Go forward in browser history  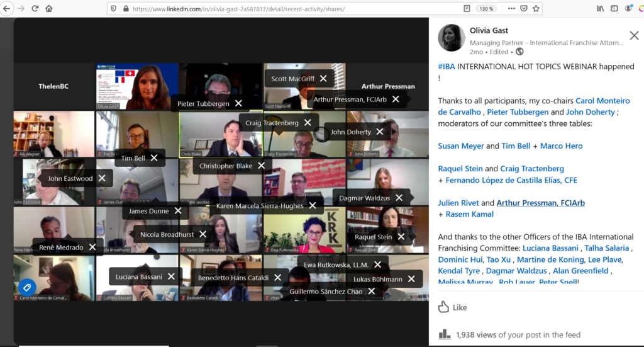[21, 8]
